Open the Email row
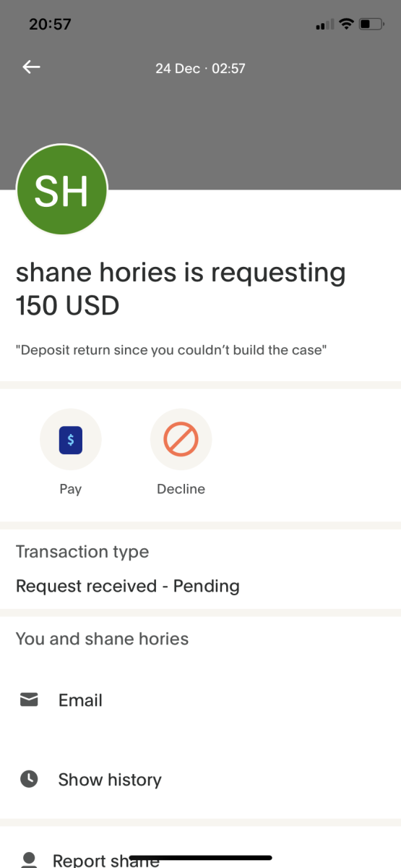The image size is (401, 868). point(200,700)
